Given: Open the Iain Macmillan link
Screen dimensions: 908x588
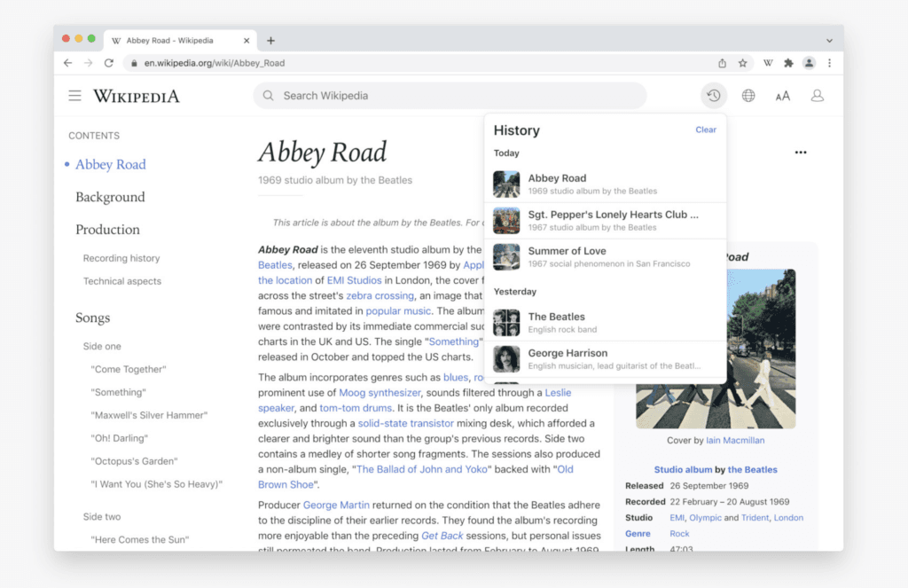Looking at the screenshot, I should click(735, 440).
